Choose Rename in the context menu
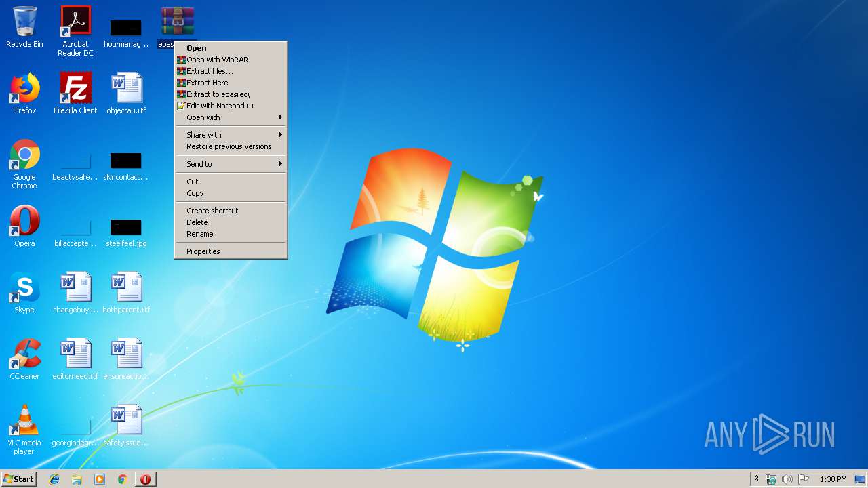868x488 pixels. 231,234
